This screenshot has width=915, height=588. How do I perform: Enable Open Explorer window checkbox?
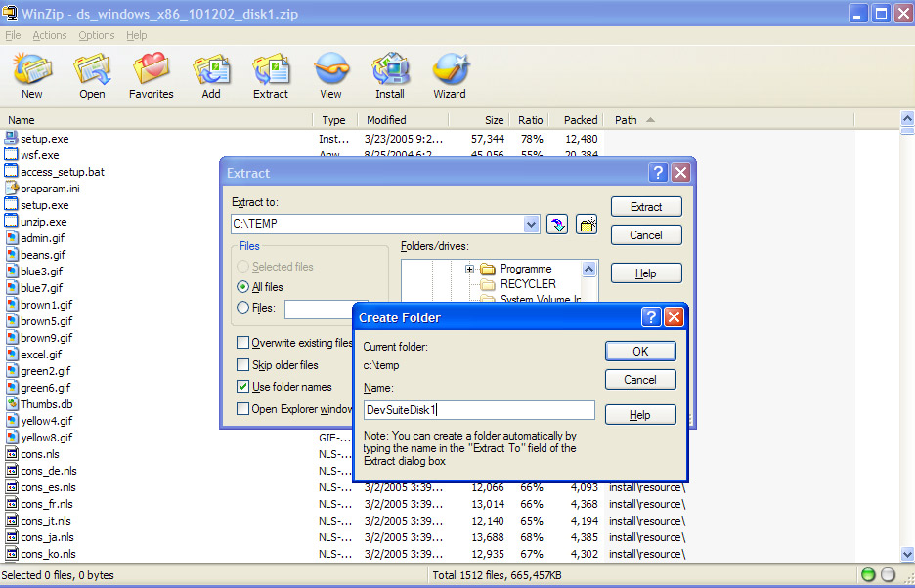242,409
